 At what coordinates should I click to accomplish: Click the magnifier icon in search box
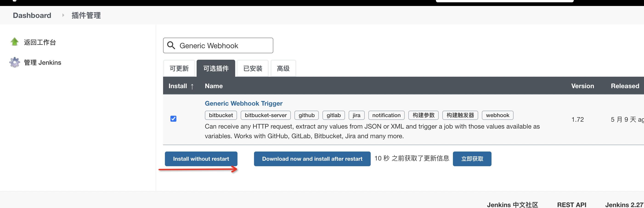171,45
